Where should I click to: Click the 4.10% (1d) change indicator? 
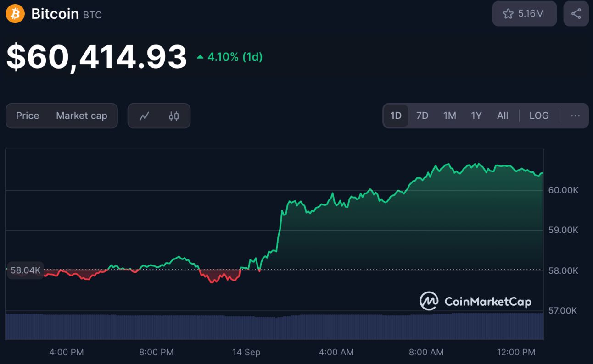pyautogui.click(x=229, y=57)
